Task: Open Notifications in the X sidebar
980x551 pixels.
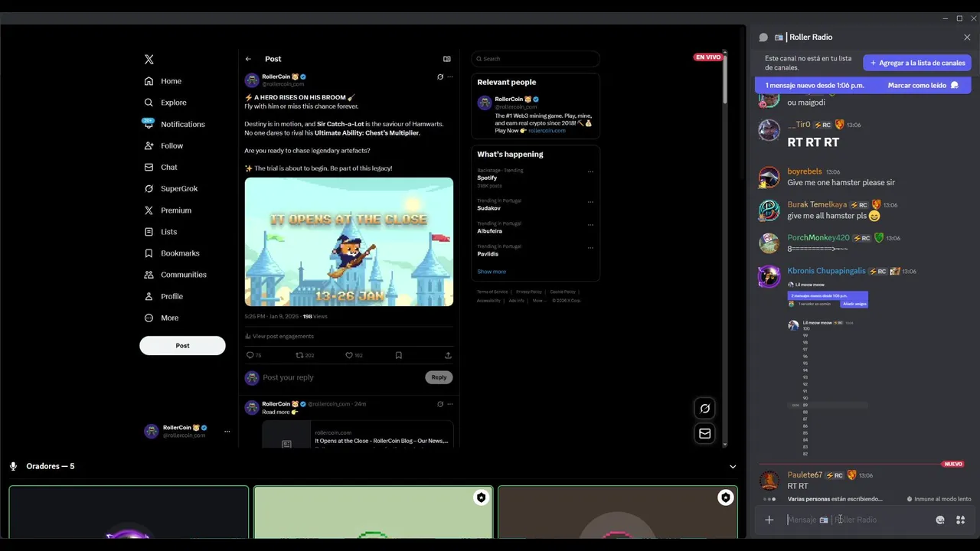Action: coord(174,124)
